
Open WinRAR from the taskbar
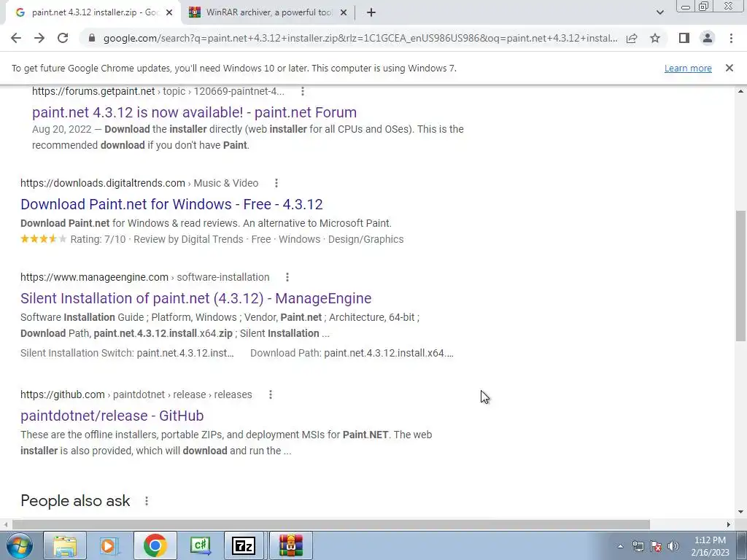tap(291, 545)
